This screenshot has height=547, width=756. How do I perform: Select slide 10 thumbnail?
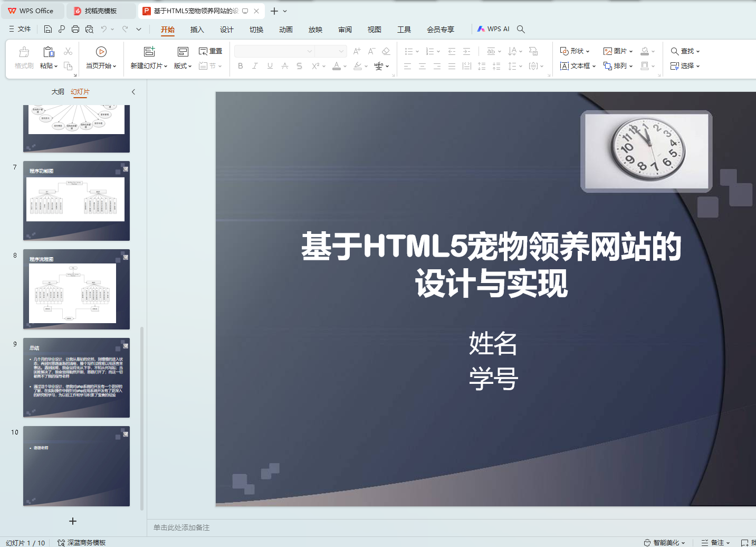click(76, 466)
